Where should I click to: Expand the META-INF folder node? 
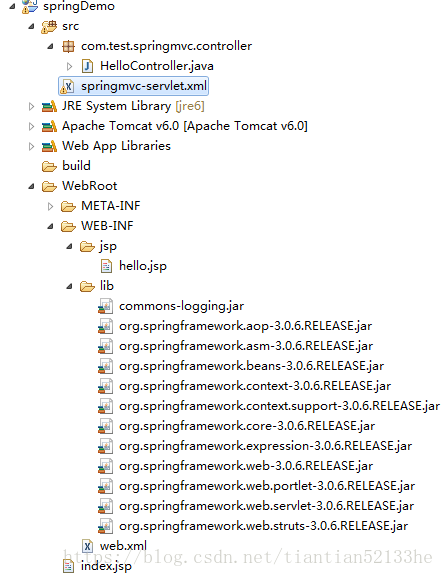coord(51,206)
